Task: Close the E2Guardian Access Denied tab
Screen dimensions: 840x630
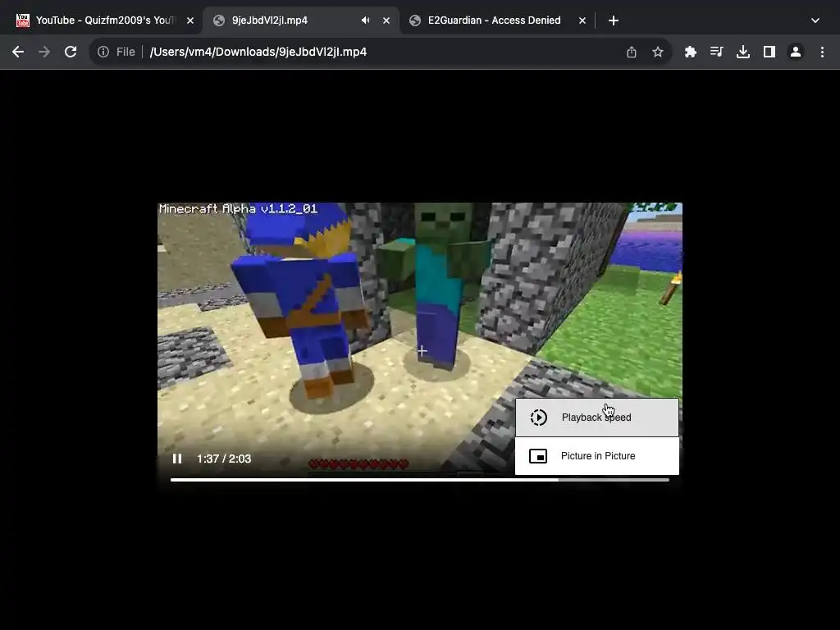Action: (x=582, y=21)
